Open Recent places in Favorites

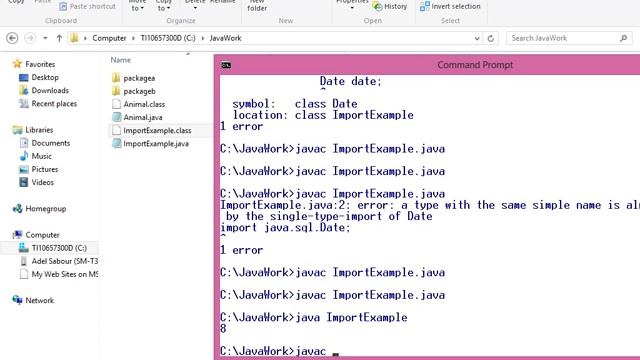[54, 104]
